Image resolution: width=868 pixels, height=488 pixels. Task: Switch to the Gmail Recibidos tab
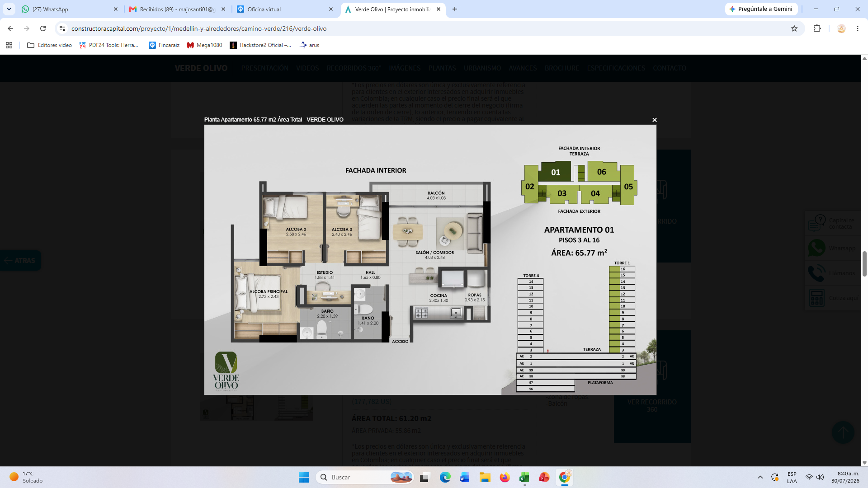pos(177,9)
